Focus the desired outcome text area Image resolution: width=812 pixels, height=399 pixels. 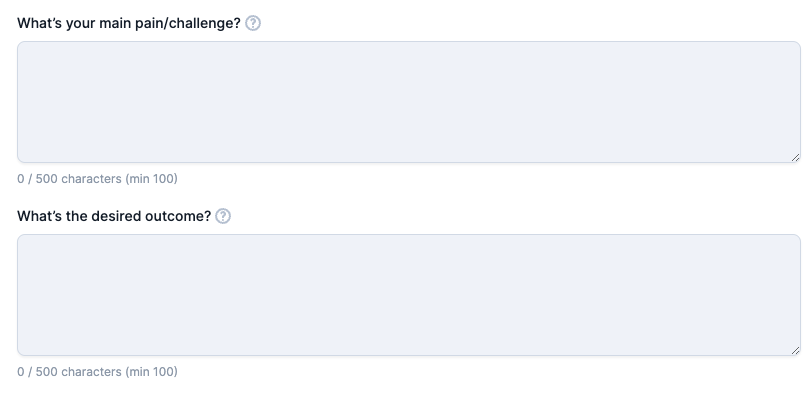[x=409, y=295]
